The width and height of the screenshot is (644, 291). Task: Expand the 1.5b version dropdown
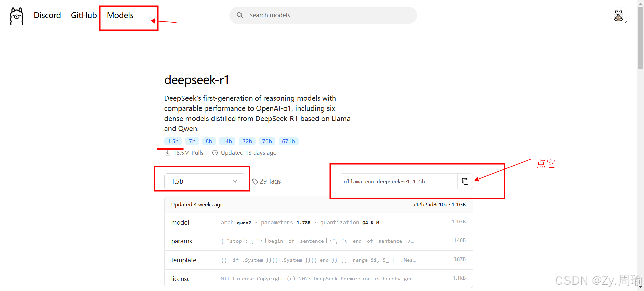click(205, 181)
